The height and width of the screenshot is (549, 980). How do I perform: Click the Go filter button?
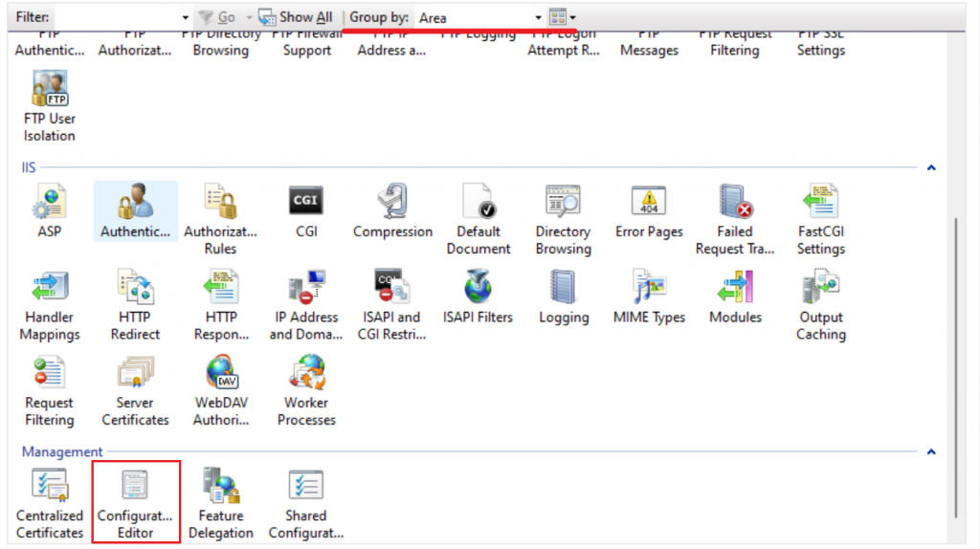tap(217, 17)
